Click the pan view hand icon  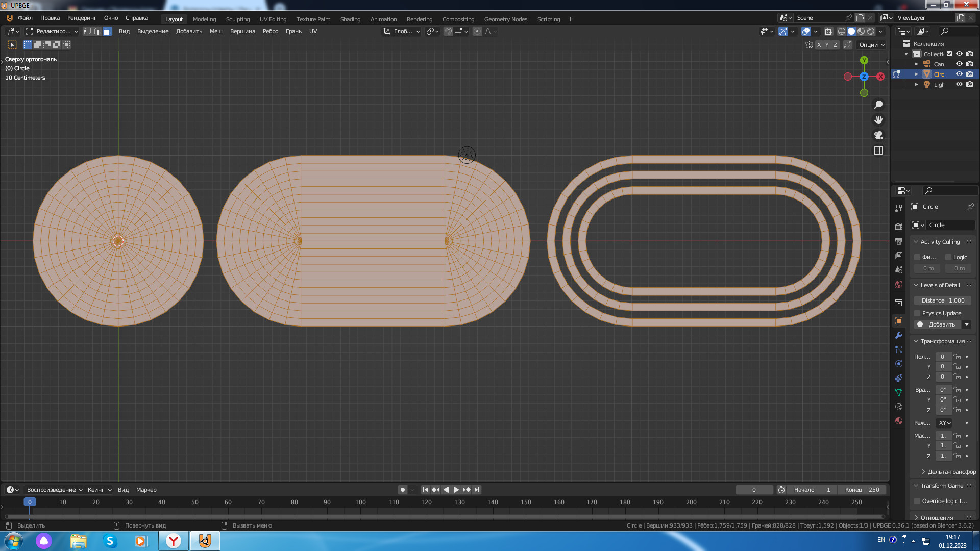pyautogui.click(x=878, y=120)
